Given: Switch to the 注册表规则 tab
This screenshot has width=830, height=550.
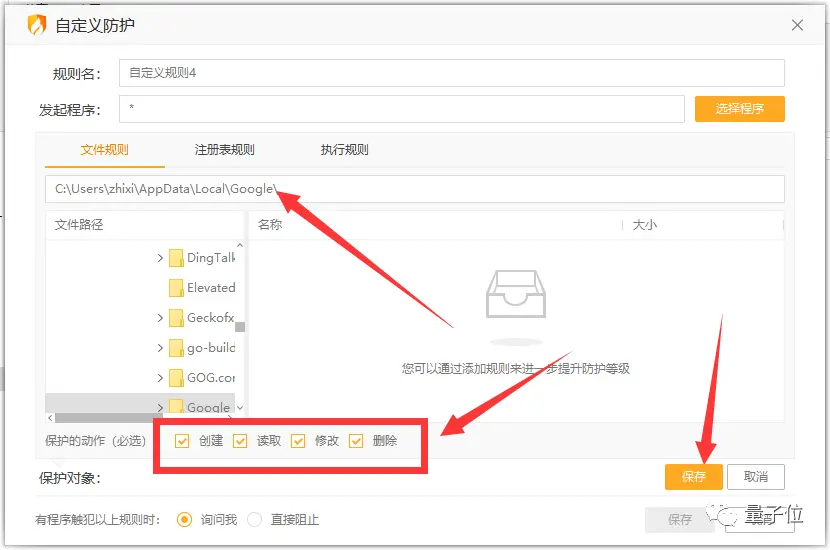Looking at the screenshot, I should click(x=224, y=150).
